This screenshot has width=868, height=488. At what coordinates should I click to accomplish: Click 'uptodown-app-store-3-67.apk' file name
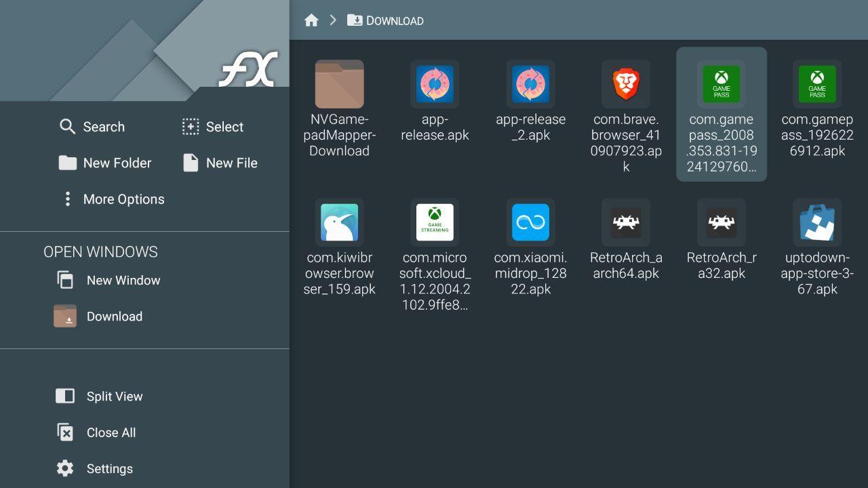pyautogui.click(x=817, y=273)
